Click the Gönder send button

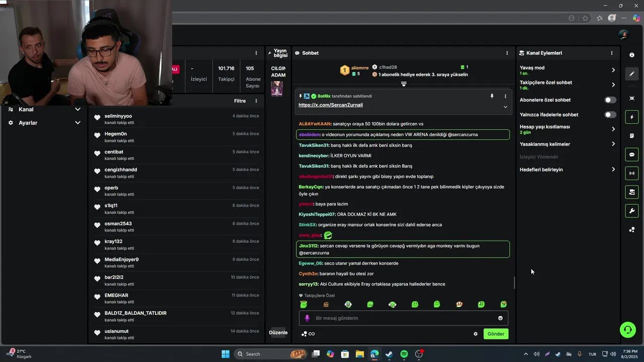(x=496, y=334)
